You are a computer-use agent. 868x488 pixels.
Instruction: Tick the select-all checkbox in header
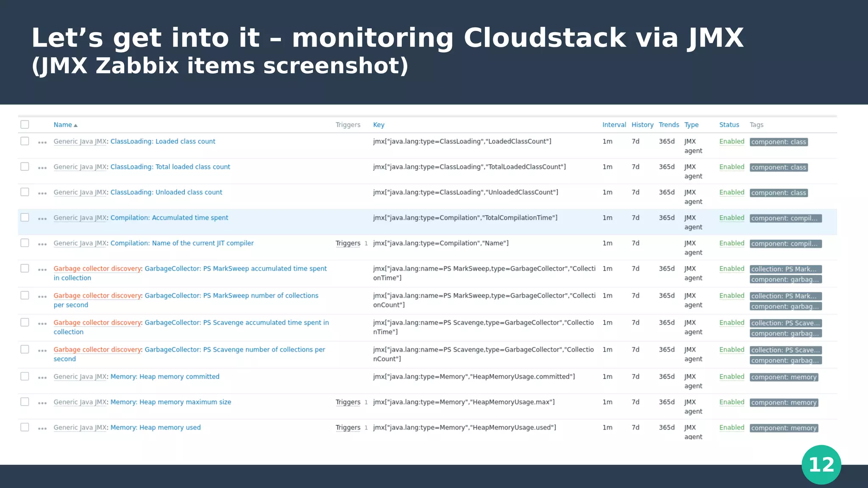tap(25, 125)
